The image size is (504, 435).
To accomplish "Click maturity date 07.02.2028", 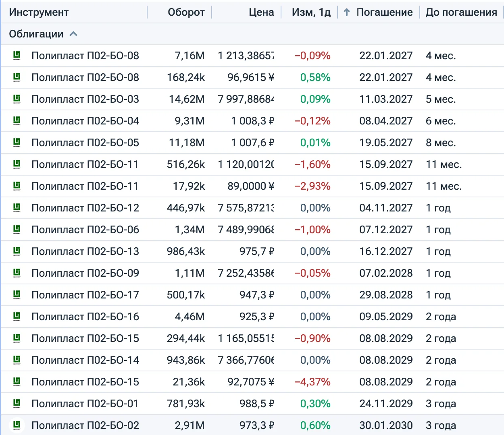I will pyautogui.click(x=386, y=273).
